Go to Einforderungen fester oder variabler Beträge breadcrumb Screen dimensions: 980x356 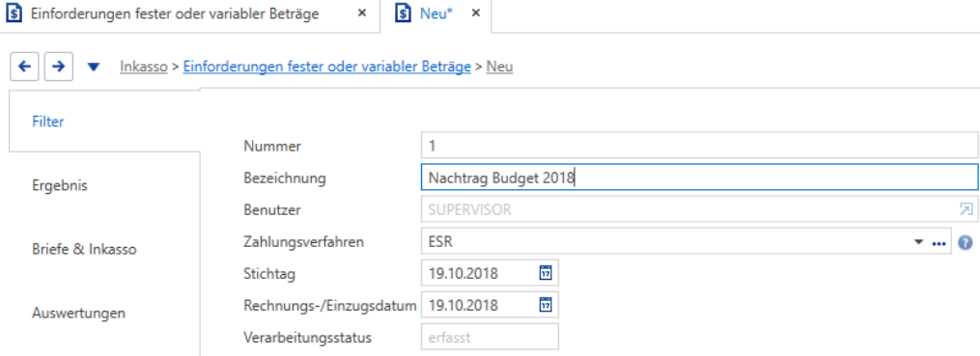(x=327, y=67)
